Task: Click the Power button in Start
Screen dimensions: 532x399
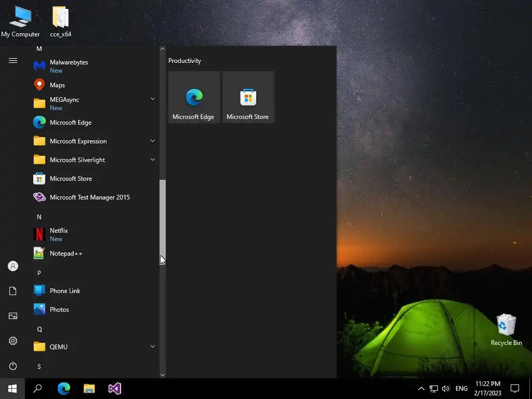Action: [13, 366]
